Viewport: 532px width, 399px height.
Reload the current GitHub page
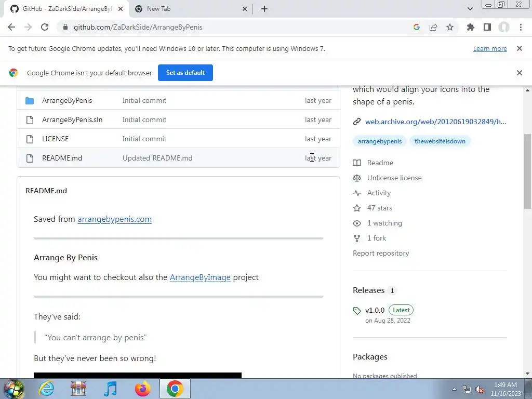point(45,27)
